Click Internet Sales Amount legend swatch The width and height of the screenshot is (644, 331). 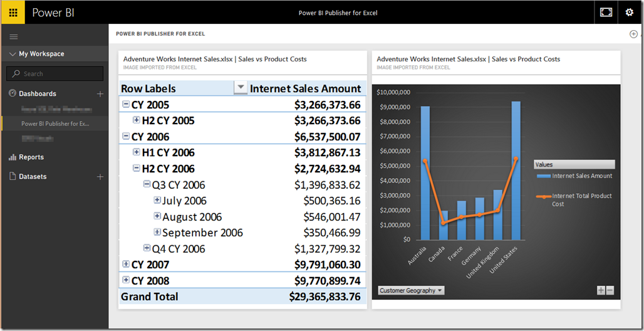coord(543,176)
